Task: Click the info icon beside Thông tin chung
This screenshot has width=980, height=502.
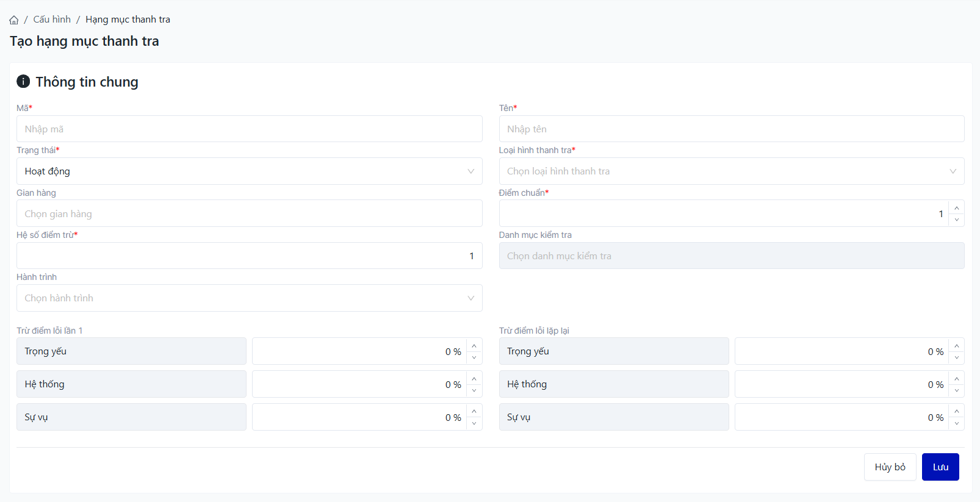Action: [x=23, y=81]
